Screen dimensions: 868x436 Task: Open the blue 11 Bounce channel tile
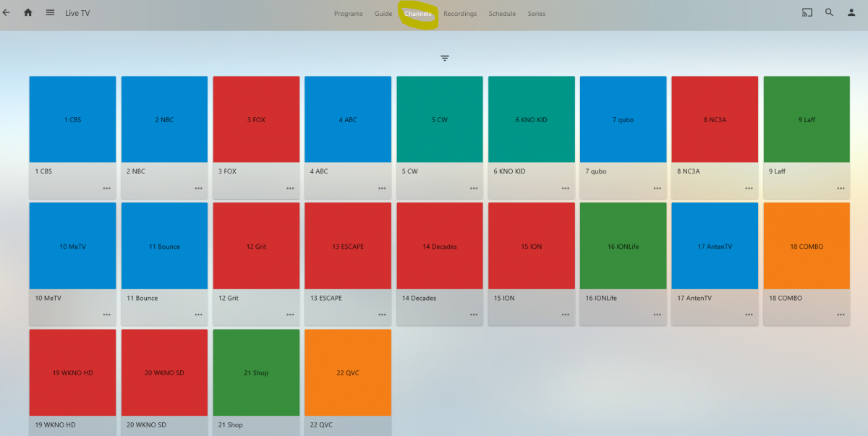164,246
